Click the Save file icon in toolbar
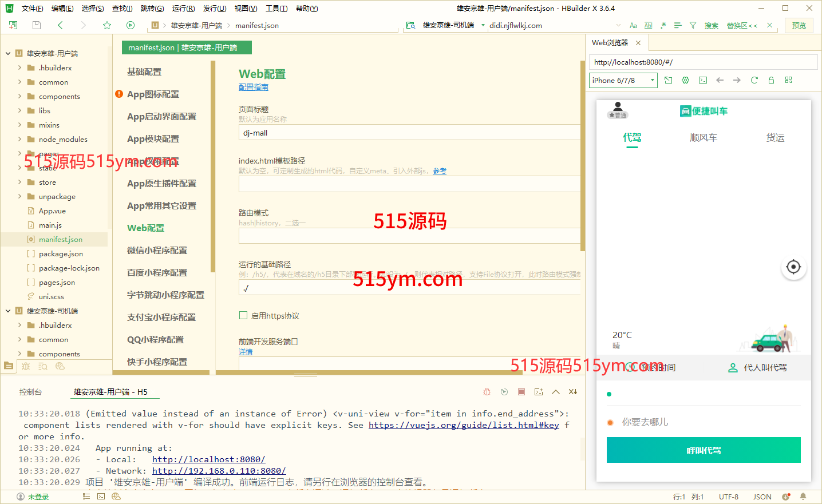The height and width of the screenshot is (504, 822). click(37, 25)
